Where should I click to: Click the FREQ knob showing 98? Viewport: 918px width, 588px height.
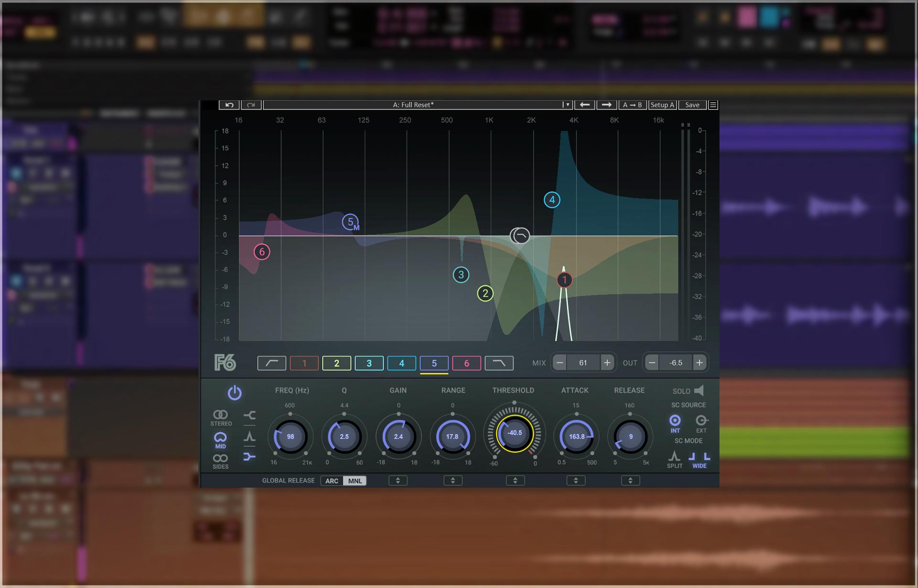pos(290,436)
